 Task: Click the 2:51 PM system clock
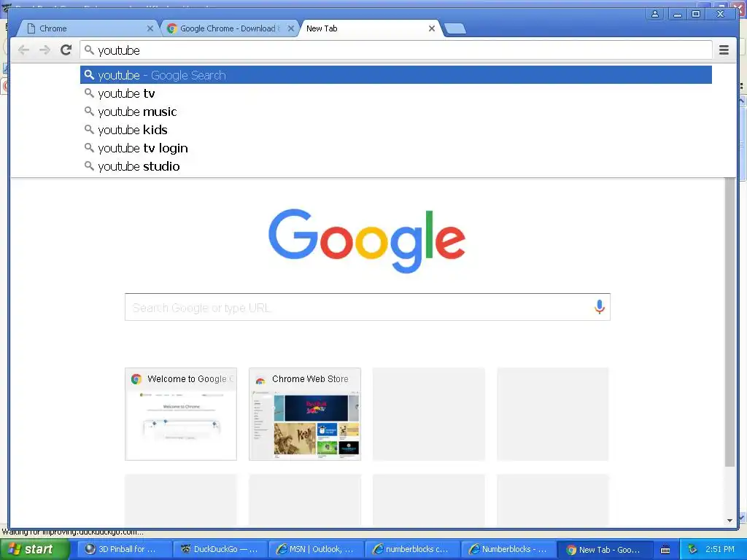click(x=720, y=549)
